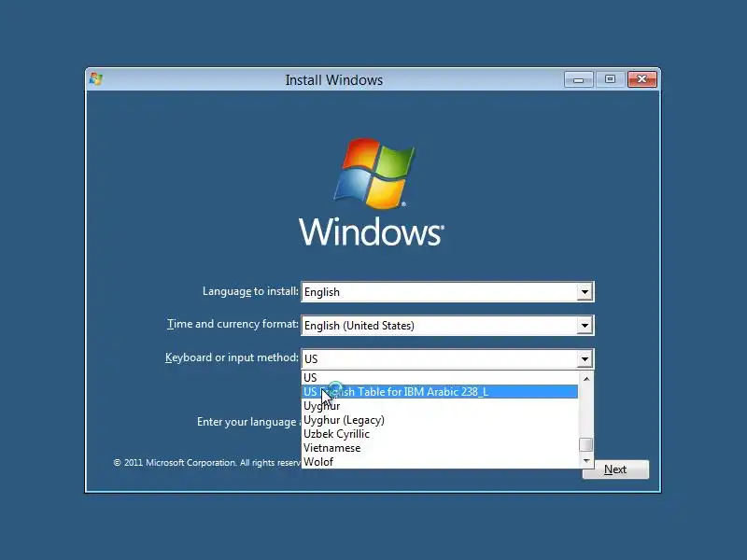This screenshot has width=747, height=560.
Task: Choose US English Table for IBM Arabic 238_L
Action: (440, 392)
